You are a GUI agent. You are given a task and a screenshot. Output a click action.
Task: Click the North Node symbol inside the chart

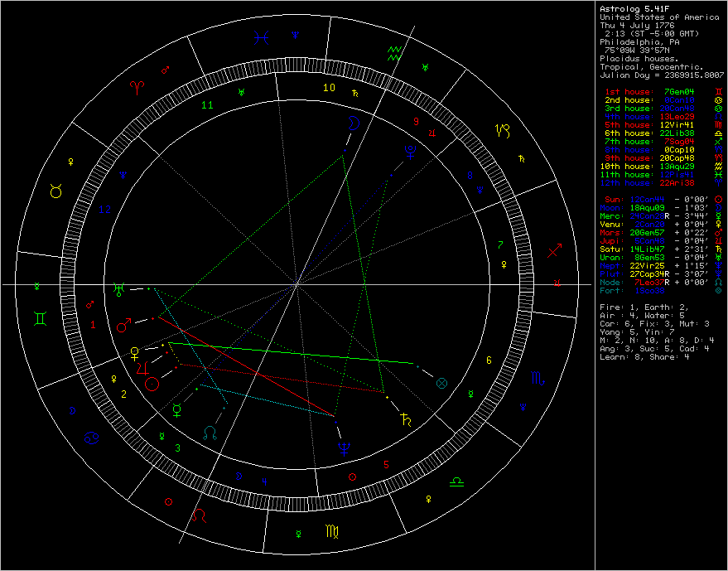(210, 432)
